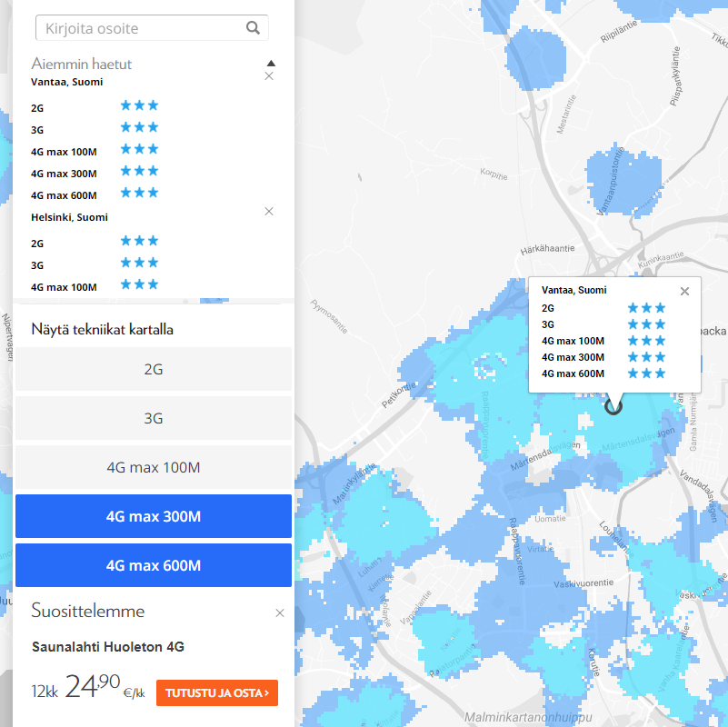
Task: Enable 2G coverage layer on map
Action: click(x=154, y=370)
